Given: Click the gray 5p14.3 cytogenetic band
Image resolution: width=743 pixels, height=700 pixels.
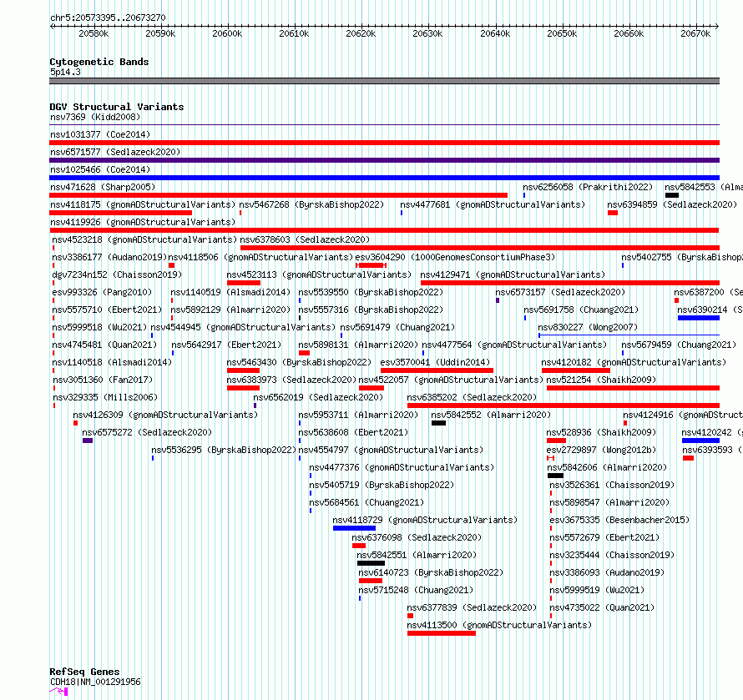Looking at the screenshot, I should 384,81.
